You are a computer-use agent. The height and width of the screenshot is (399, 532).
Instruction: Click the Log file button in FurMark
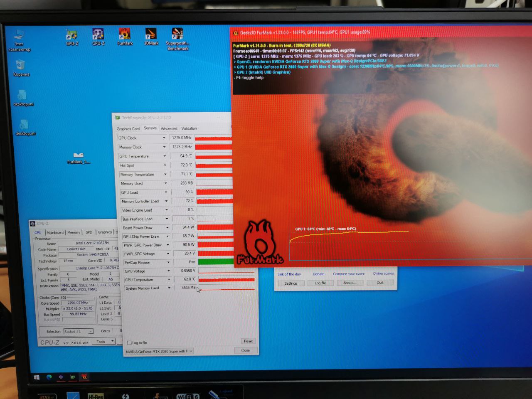point(320,283)
